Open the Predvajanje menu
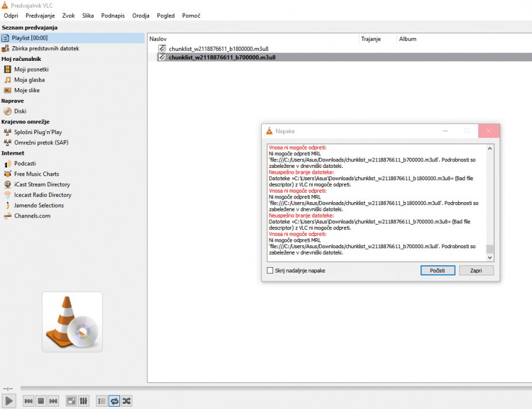Viewport: 532px width, 409px height. [x=40, y=16]
